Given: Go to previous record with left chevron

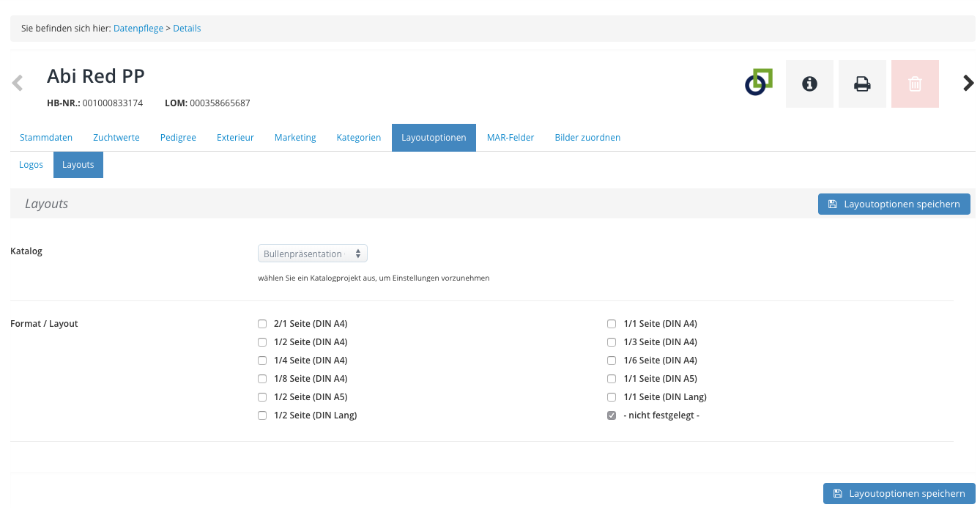Looking at the screenshot, I should pos(18,83).
